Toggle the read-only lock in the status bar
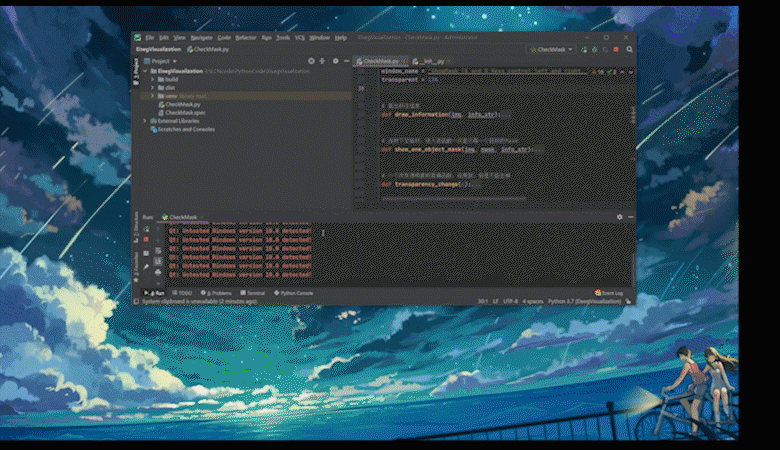 629,301
